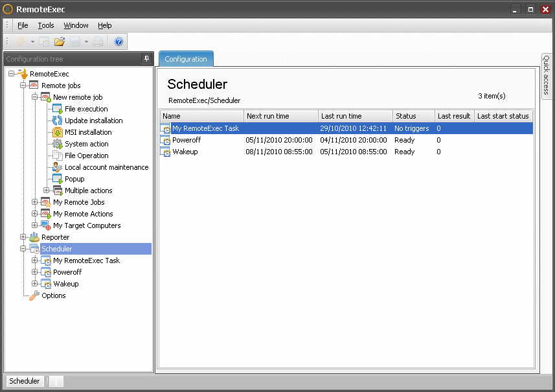The height and width of the screenshot is (392, 555).
Task: Click the Reporter chart icon
Action: tap(34, 237)
